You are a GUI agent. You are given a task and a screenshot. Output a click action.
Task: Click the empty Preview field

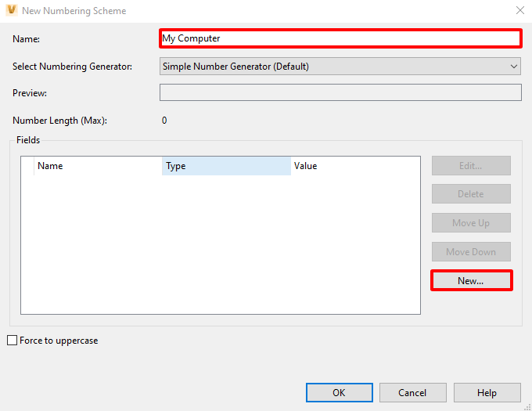point(340,92)
